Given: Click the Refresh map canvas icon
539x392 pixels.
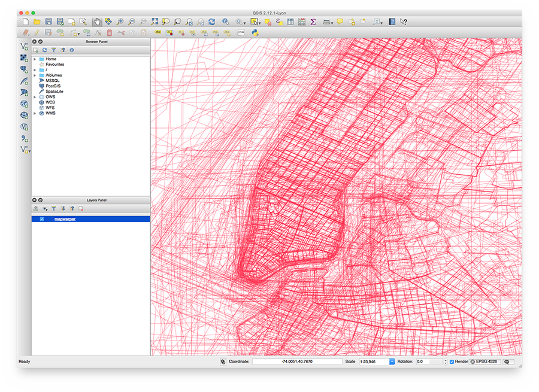Looking at the screenshot, I should 211,22.
